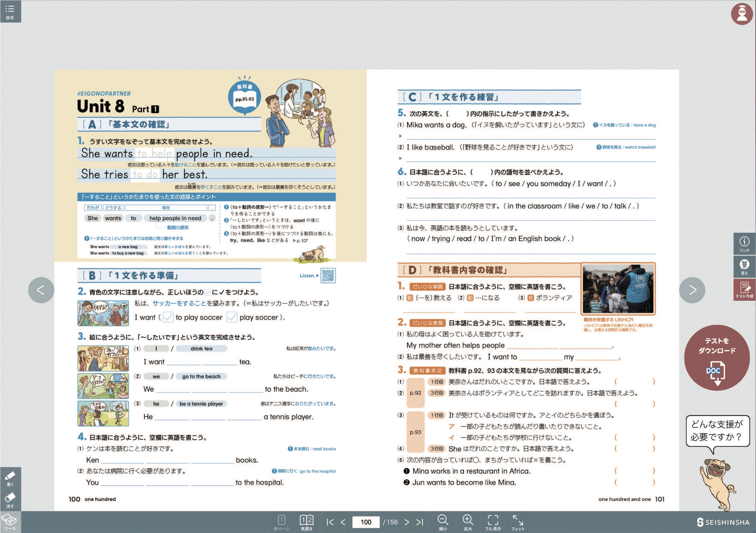The height and width of the screenshot is (533, 756).
Task: Jump to the last page
Action: [x=419, y=522]
